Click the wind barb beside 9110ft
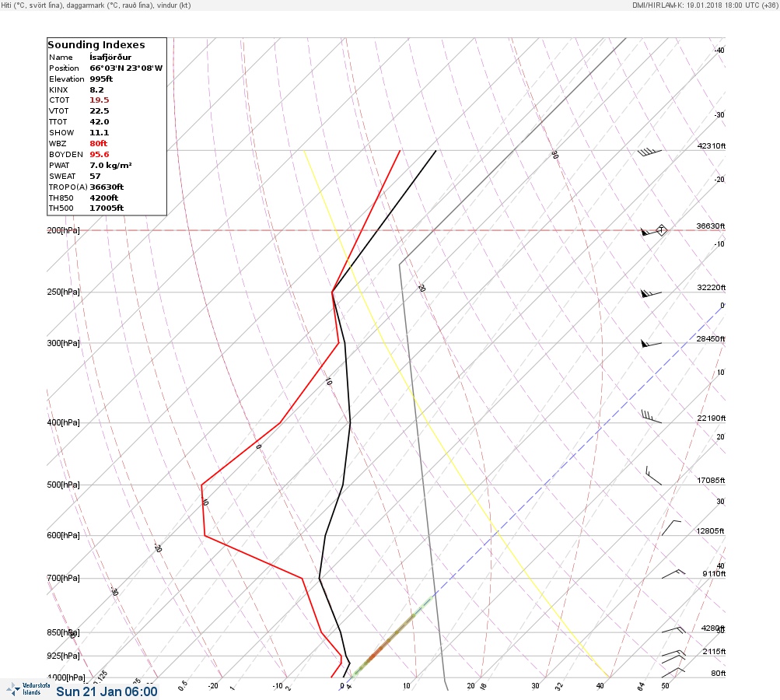Viewport: 780px width, 700px height. coord(673,574)
